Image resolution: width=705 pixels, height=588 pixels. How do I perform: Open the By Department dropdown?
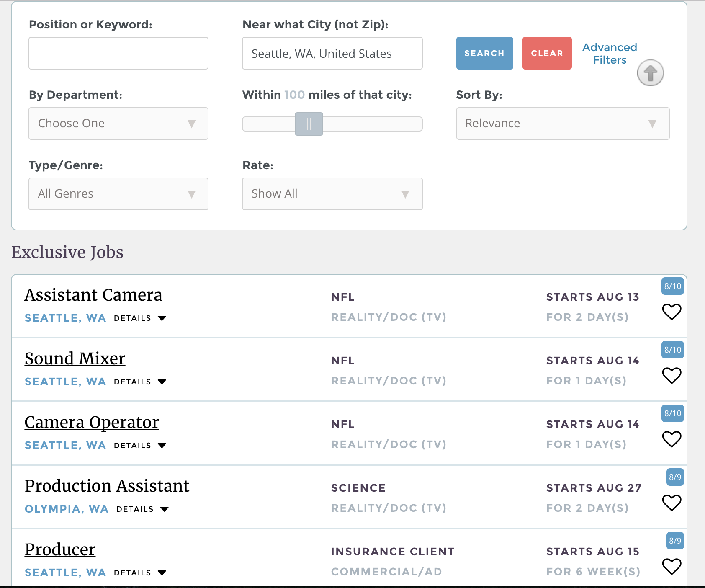point(118,124)
